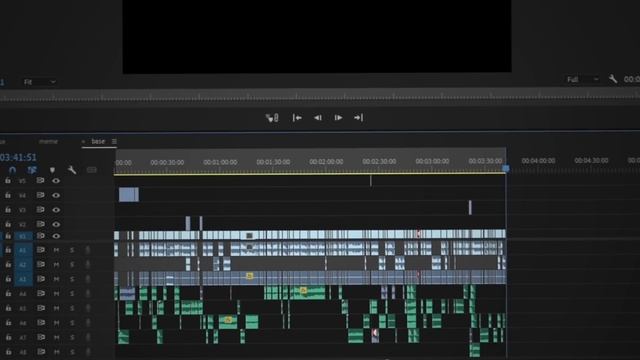The height and width of the screenshot is (360, 640).
Task: Solo audio track A1
Action: [72, 250]
